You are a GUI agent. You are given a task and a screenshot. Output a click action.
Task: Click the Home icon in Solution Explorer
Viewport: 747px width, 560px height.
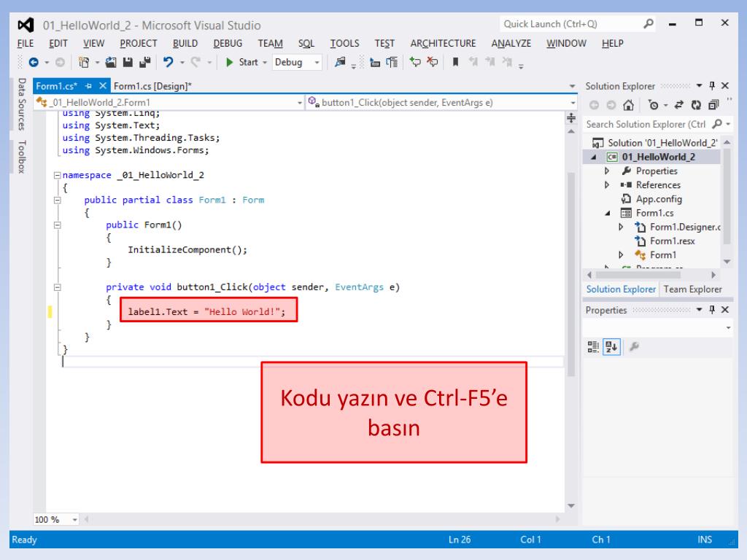pos(628,105)
